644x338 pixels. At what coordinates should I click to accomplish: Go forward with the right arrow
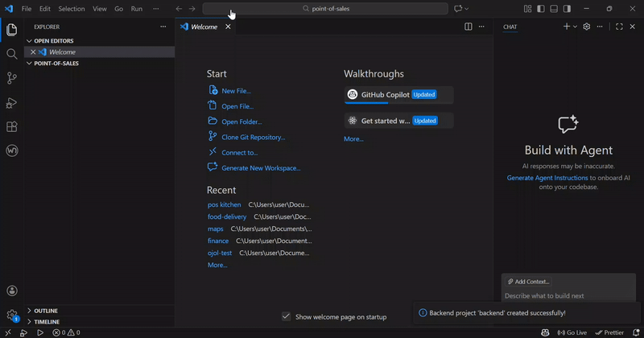click(192, 9)
